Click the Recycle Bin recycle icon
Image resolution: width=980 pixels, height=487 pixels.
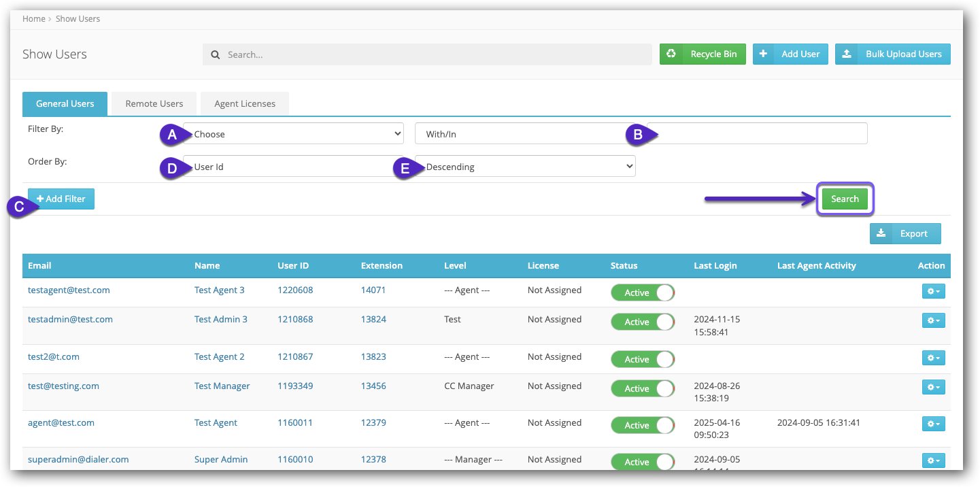[671, 54]
